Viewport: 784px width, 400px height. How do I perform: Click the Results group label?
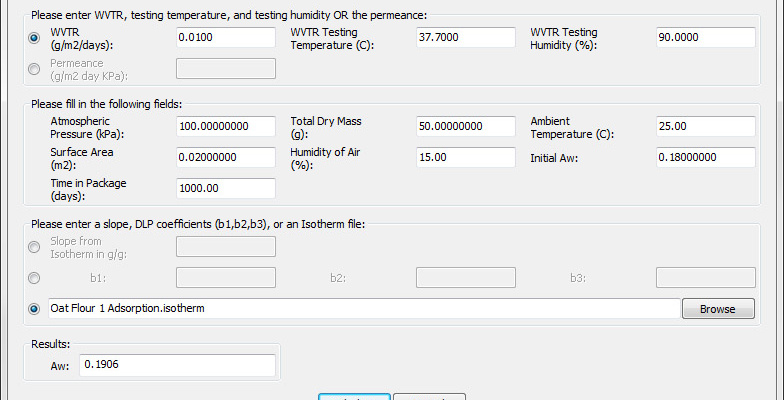point(50,344)
